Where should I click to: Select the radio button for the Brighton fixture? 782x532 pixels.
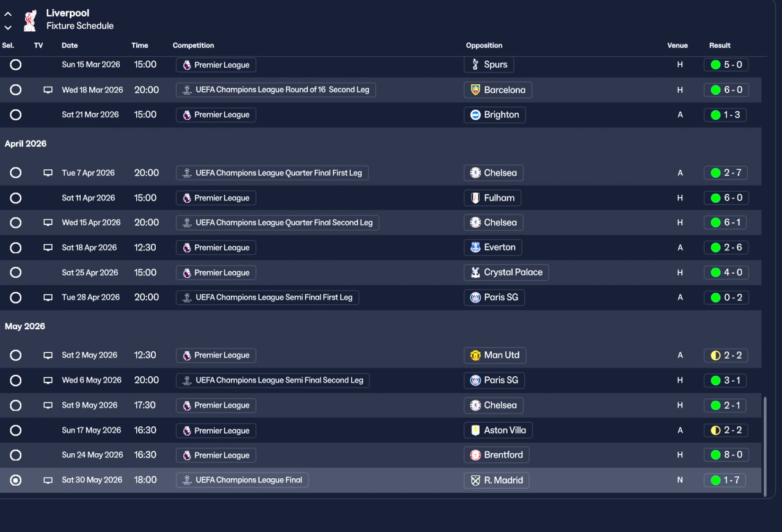pyautogui.click(x=16, y=115)
